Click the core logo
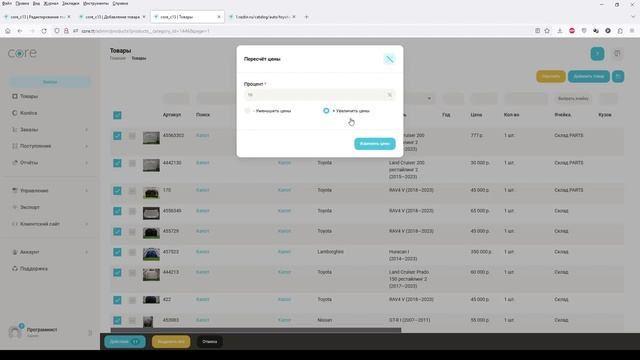 coord(22,53)
